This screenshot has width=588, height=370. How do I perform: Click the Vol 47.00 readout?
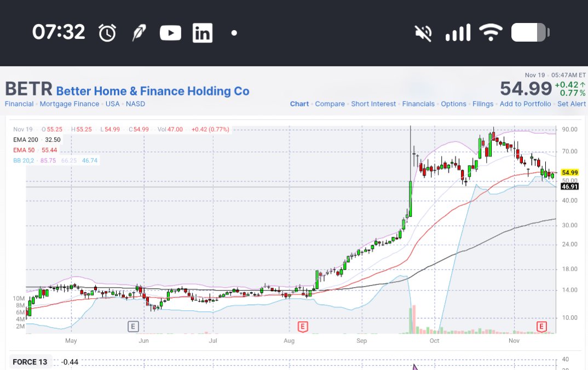coord(170,129)
